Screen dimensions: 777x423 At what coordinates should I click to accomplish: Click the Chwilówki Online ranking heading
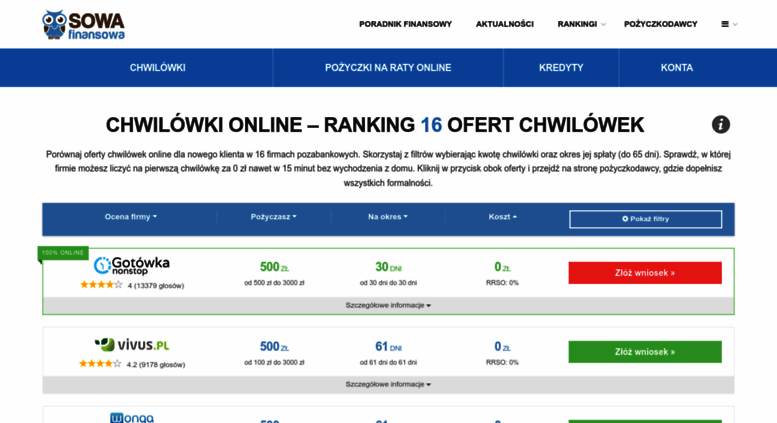[375, 125]
